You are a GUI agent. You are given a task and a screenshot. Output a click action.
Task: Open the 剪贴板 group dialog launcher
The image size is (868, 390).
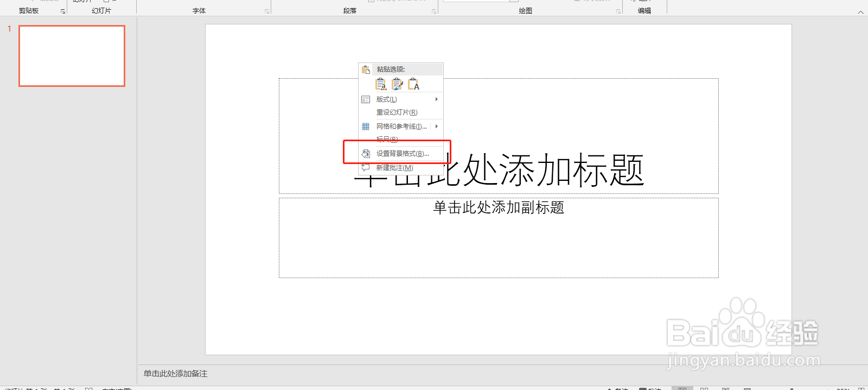[x=63, y=11]
